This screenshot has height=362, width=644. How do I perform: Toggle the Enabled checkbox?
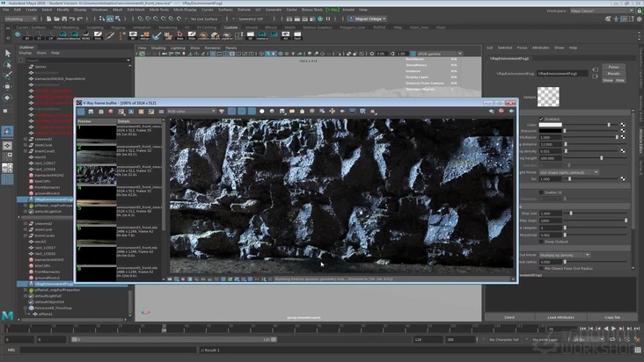(x=541, y=119)
